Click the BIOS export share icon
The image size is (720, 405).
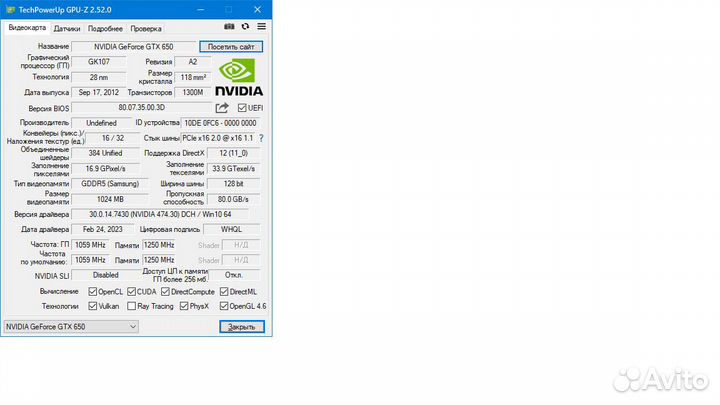click(x=222, y=108)
